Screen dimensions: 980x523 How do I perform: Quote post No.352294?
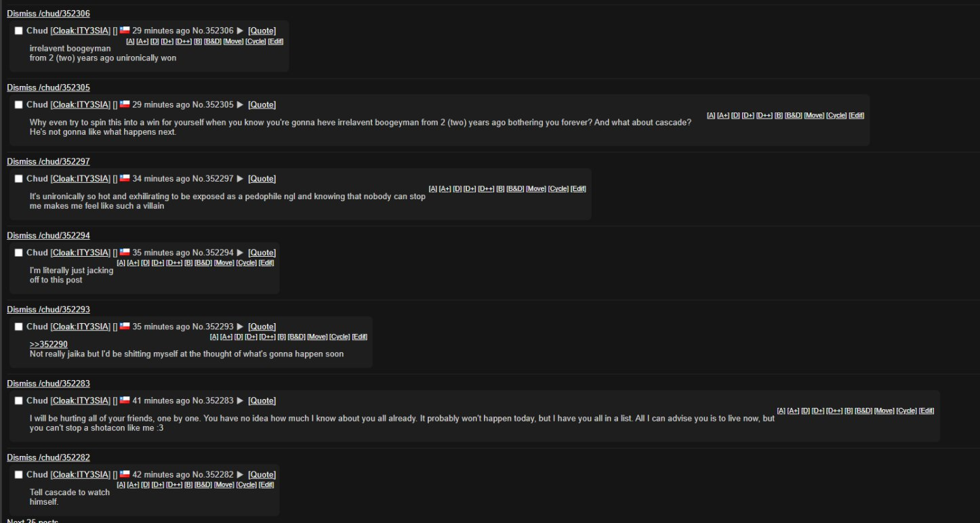pos(262,253)
